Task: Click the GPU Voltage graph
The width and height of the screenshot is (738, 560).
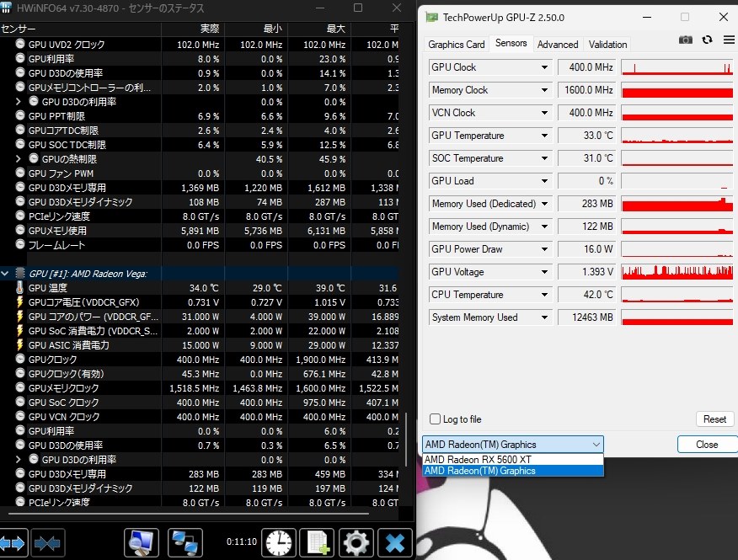Action: point(677,272)
